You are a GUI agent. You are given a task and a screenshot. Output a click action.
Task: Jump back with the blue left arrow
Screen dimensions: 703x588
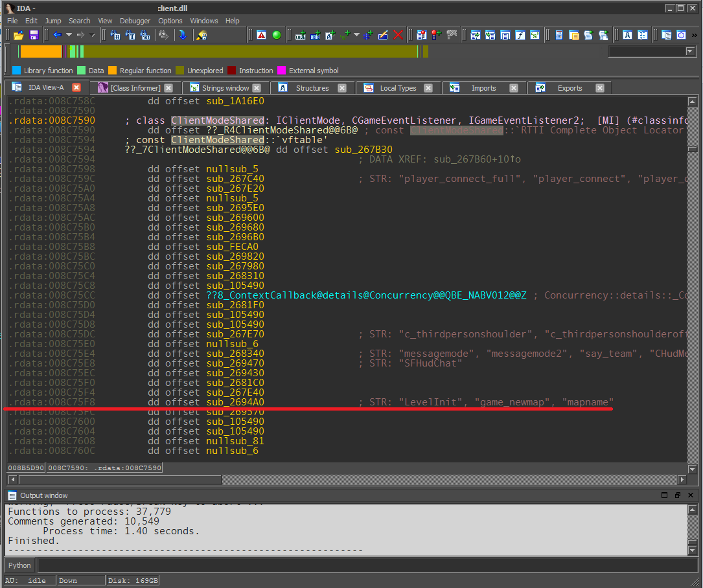point(58,35)
